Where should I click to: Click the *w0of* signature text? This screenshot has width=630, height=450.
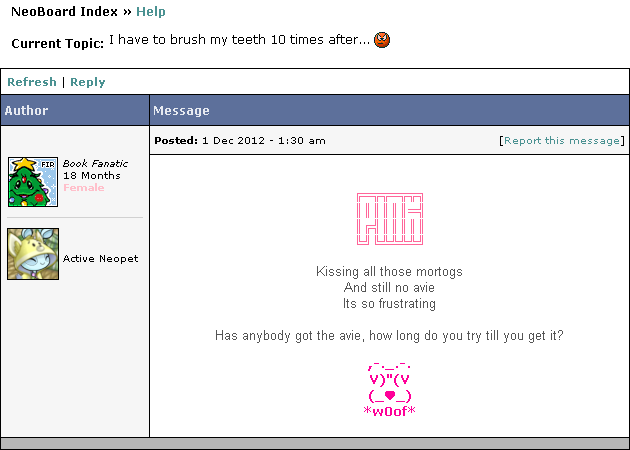(389, 411)
